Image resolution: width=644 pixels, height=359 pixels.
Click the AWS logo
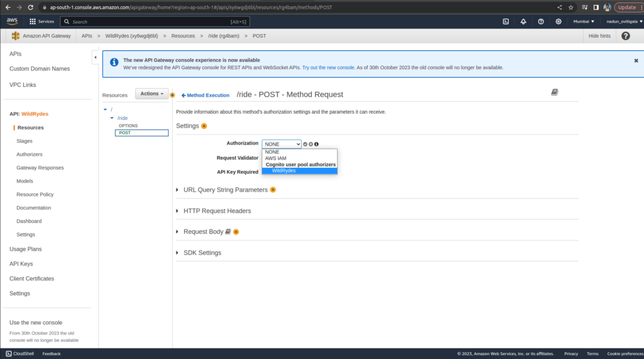tap(12, 21)
